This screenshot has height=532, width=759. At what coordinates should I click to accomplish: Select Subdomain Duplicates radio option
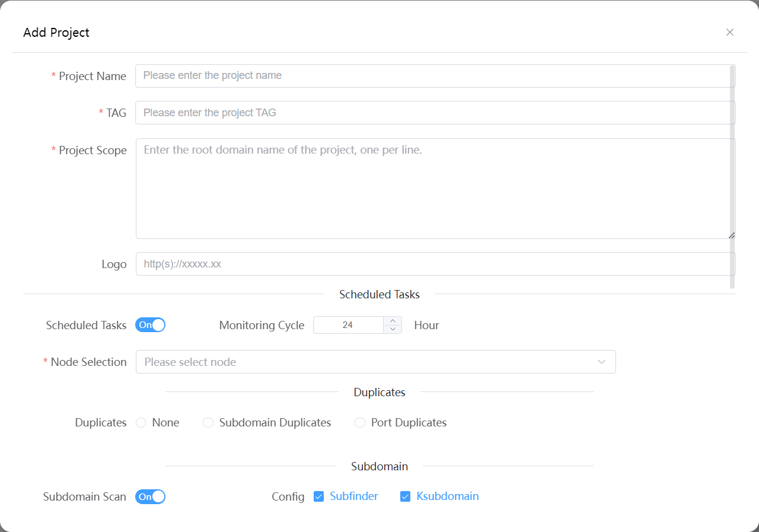coord(208,423)
